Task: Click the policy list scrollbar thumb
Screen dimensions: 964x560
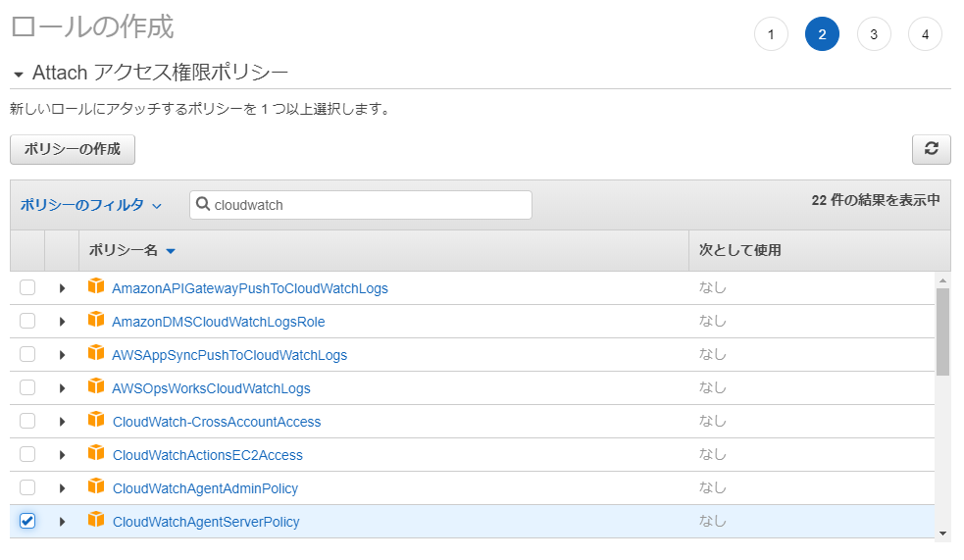Action: [942, 331]
